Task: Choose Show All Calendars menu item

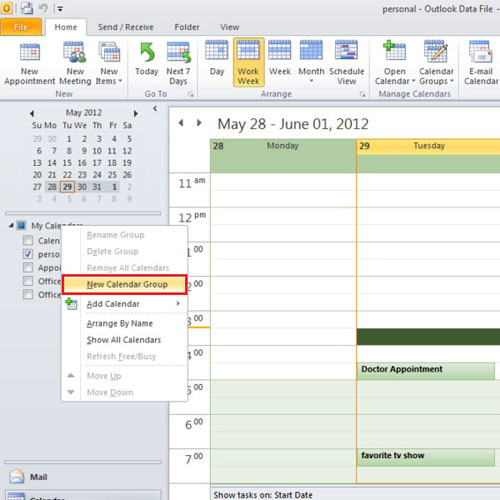Action: tap(125, 340)
